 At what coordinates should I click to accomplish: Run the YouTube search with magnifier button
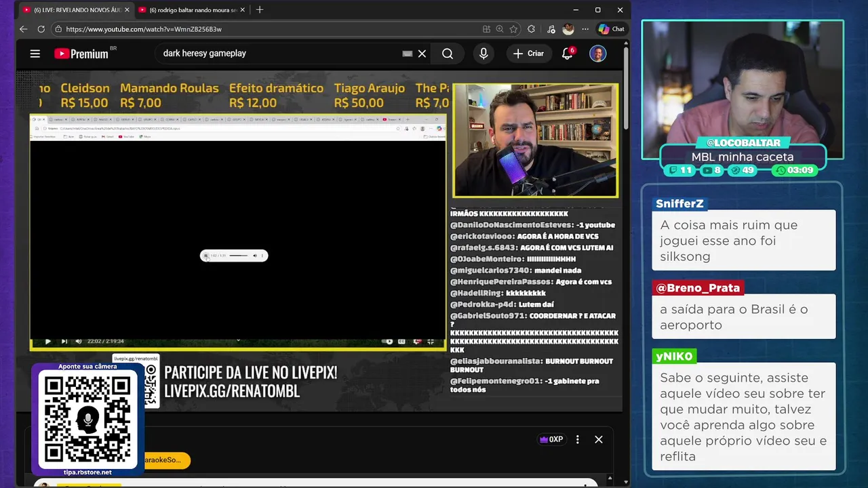click(448, 54)
